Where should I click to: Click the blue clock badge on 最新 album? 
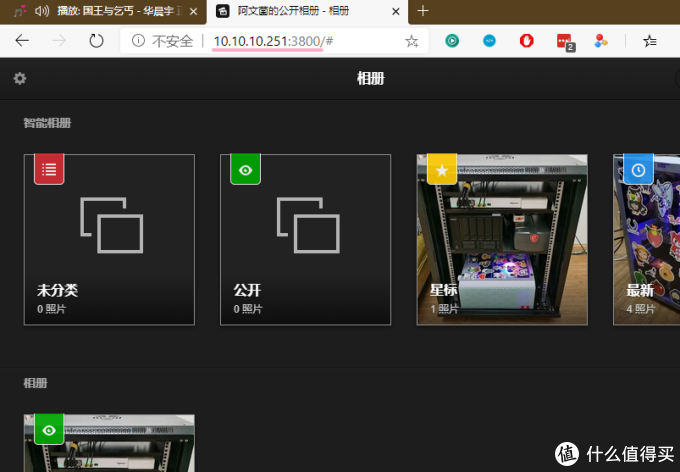638,169
